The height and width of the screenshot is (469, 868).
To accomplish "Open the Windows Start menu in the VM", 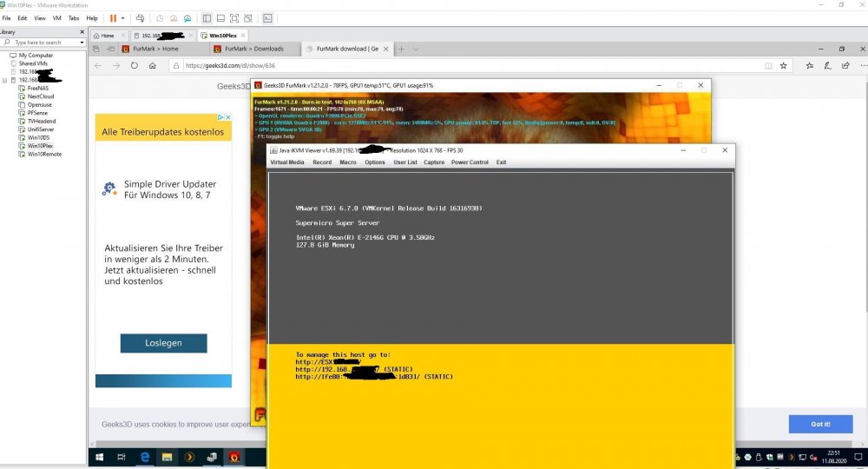I will coord(100,458).
